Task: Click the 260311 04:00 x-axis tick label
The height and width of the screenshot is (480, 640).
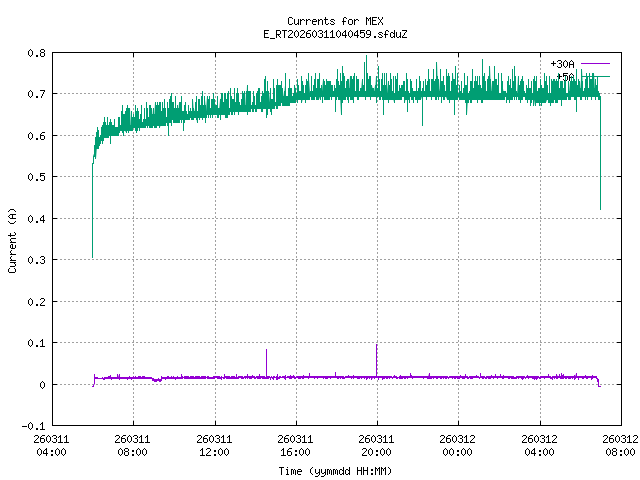Action: tap(51, 444)
